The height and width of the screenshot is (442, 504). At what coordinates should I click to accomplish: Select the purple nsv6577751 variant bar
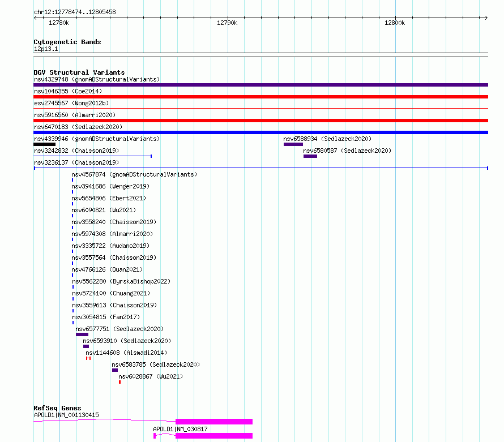click(x=82, y=334)
